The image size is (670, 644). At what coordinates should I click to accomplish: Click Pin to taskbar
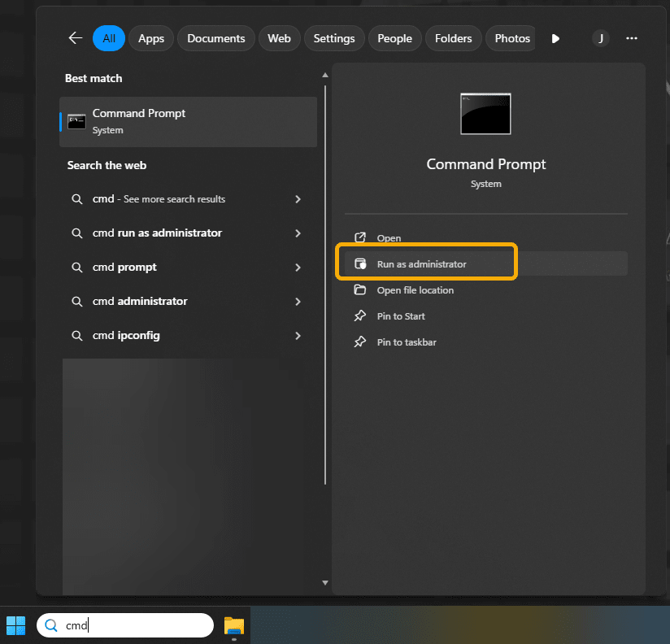tap(486, 342)
